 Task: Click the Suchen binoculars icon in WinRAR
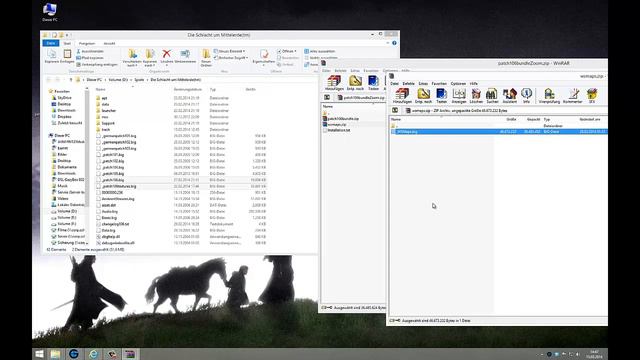pyautogui.click(x=492, y=96)
